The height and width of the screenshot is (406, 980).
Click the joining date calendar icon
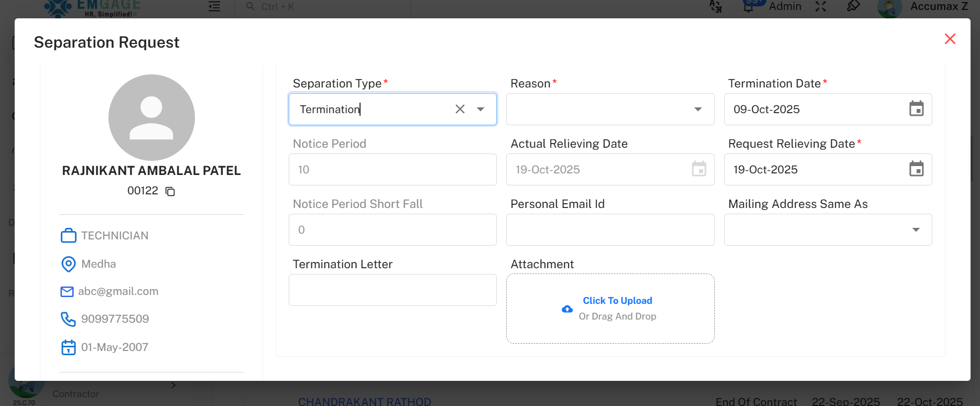click(x=69, y=347)
